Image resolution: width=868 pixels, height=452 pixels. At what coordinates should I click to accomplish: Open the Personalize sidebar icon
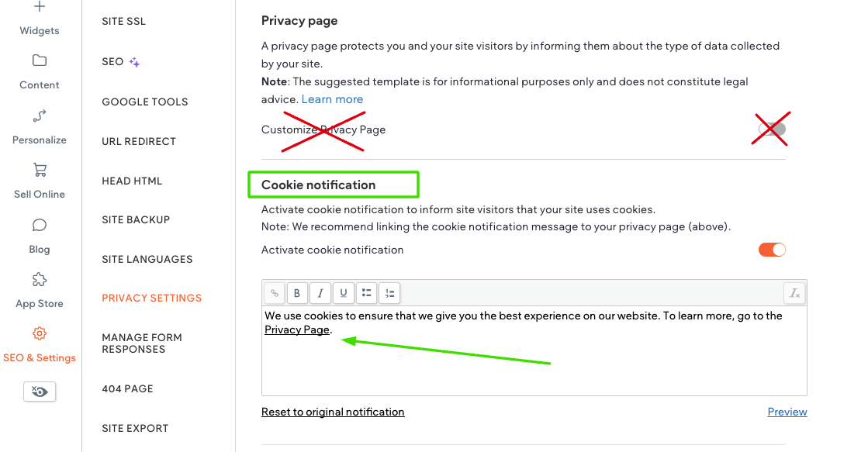click(x=40, y=116)
